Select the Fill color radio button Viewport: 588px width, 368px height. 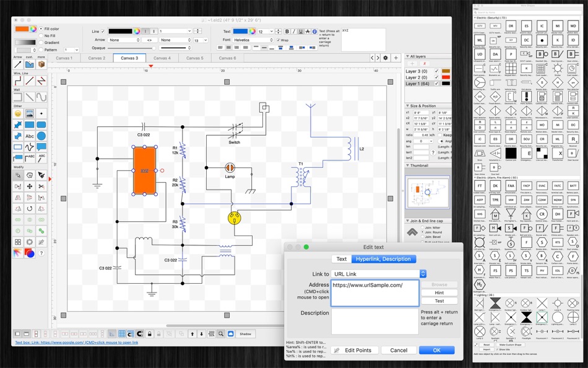41,28
